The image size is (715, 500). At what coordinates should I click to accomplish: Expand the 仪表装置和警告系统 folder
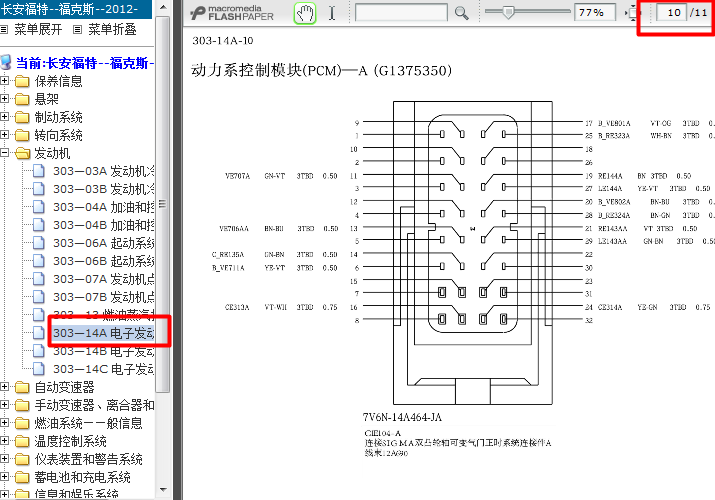point(4,459)
